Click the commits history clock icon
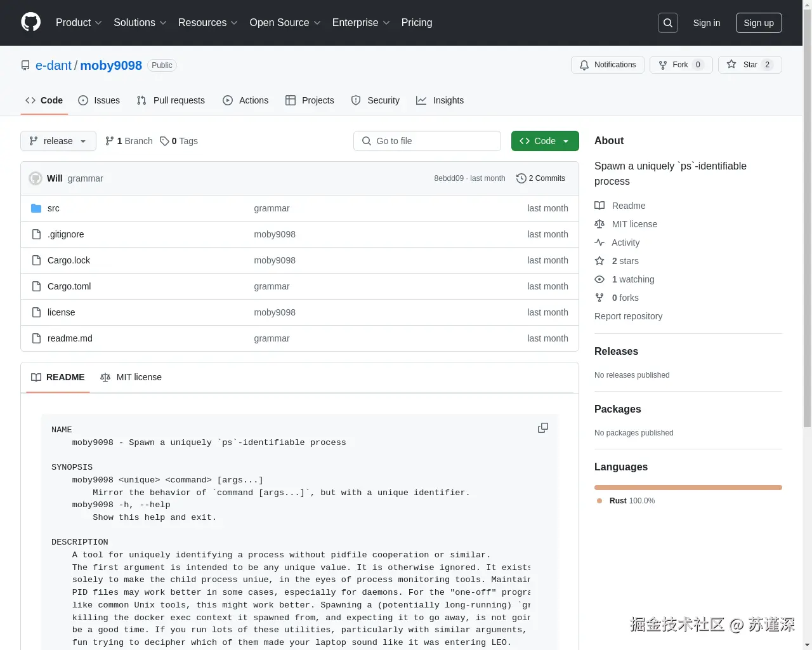The width and height of the screenshot is (812, 650). (x=521, y=178)
